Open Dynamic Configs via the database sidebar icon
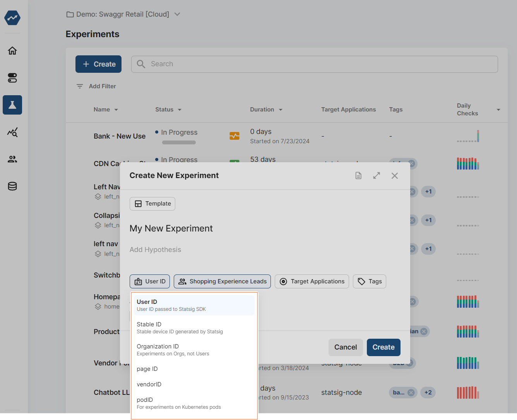This screenshot has width=517, height=420. [x=12, y=186]
